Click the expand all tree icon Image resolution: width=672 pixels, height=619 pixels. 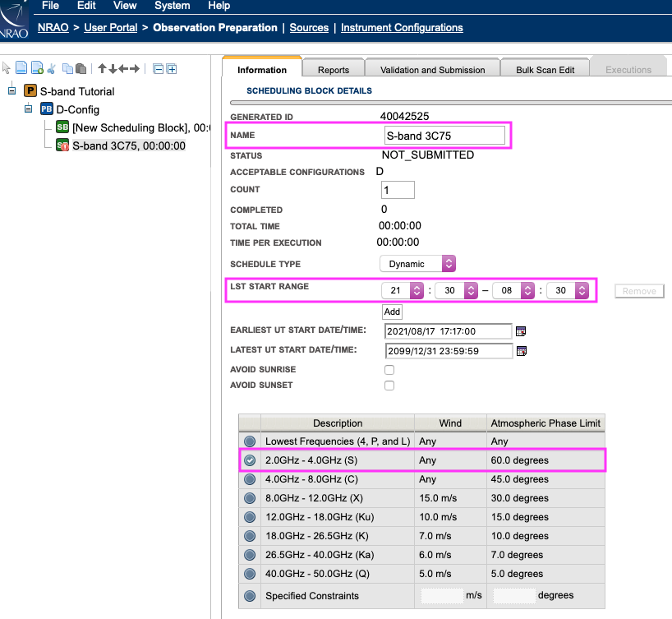click(x=172, y=68)
